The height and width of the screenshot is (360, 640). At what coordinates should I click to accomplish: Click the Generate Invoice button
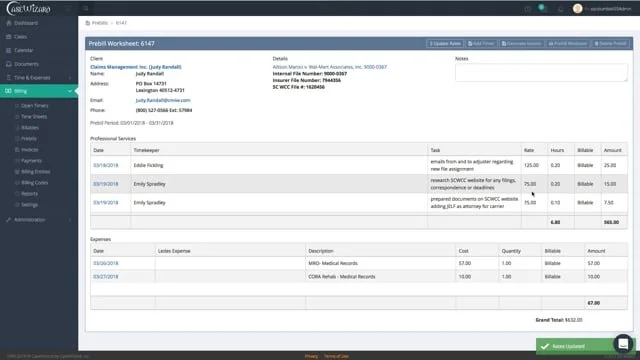(x=521, y=43)
